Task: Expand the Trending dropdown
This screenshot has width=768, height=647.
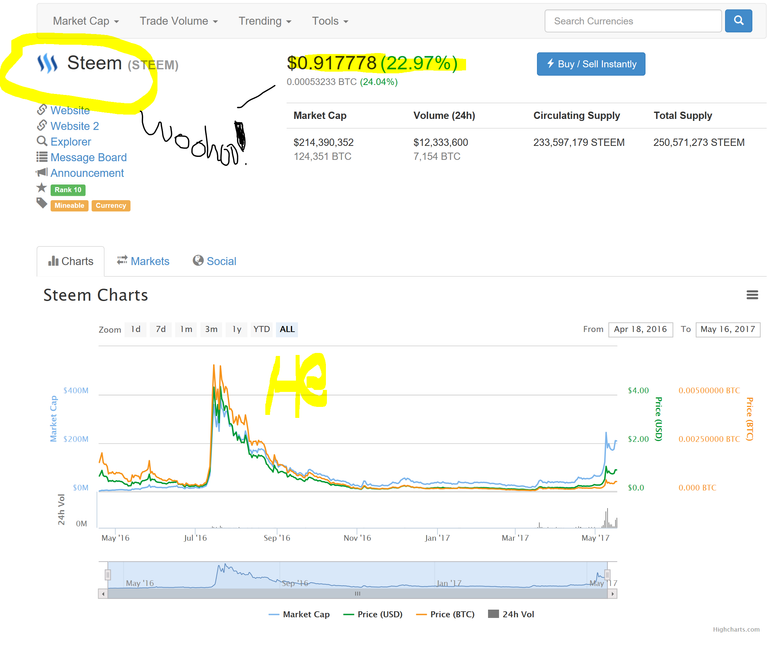Action: (265, 21)
